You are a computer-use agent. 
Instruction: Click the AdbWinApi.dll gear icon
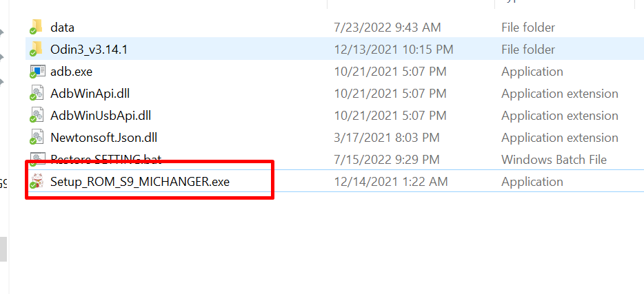(x=37, y=94)
